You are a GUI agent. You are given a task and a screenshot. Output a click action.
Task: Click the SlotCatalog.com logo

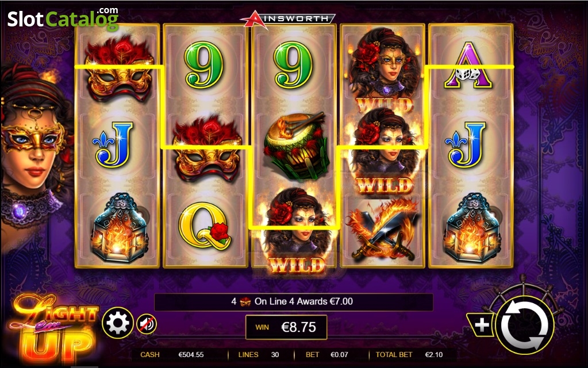(x=63, y=19)
